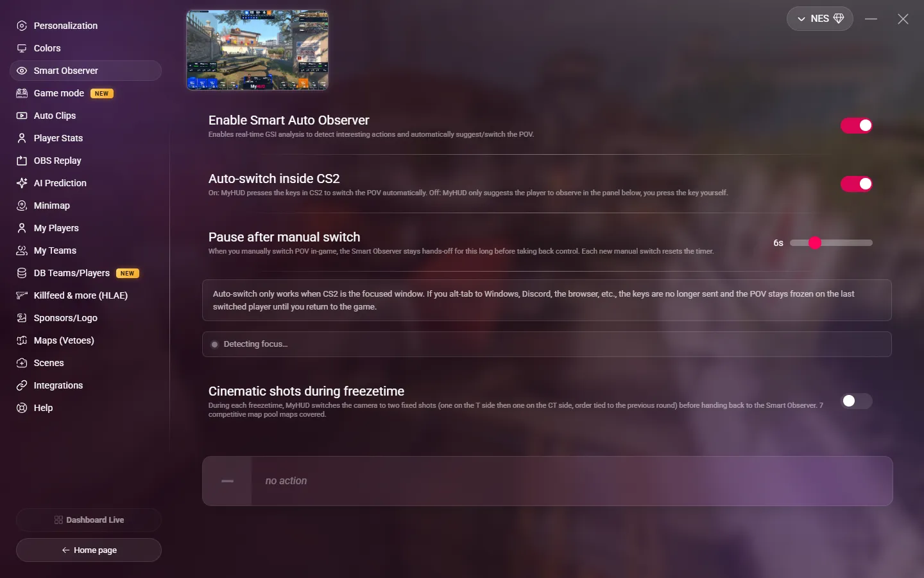Click the Player Stats person icon

[x=22, y=138]
